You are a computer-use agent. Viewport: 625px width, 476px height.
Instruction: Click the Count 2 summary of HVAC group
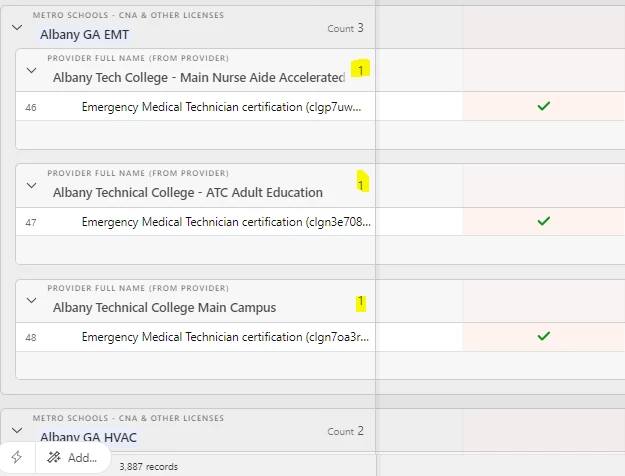pos(345,432)
